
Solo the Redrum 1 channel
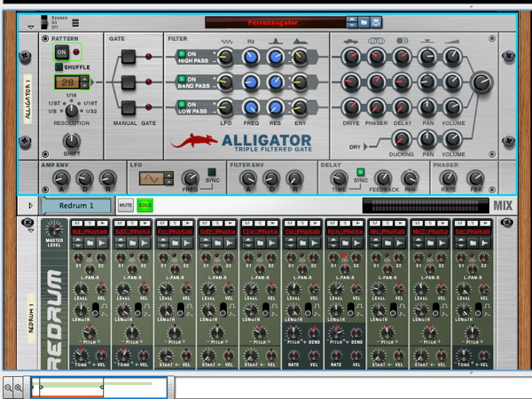coord(144,206)
